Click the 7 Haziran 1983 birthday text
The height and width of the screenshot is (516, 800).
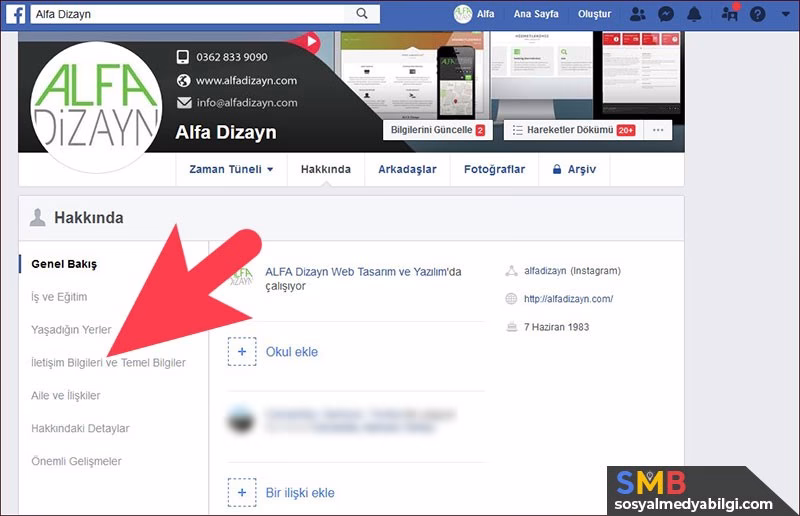[x=557, y=327]
